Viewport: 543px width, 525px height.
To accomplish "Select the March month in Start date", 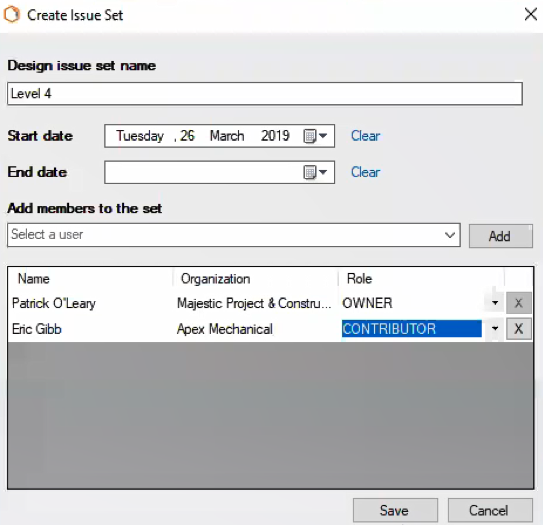I will pos(227,136).
